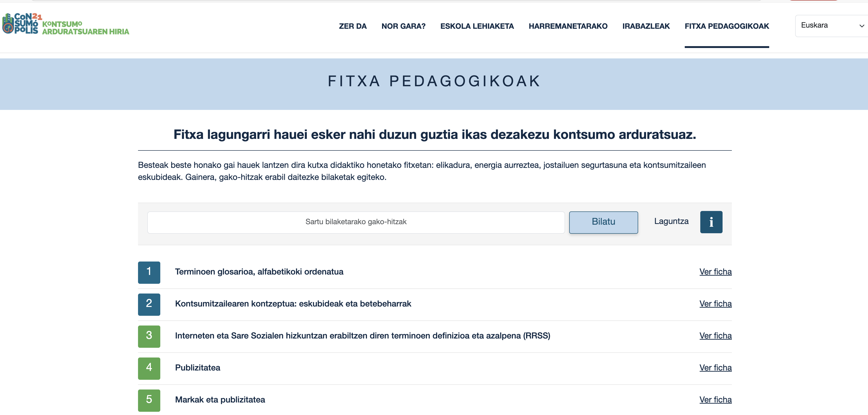Image resolution: width=868 pixels, height=415 pixels.
Task: Open the NOR GARA? section
Action: pyautogui.click(x=403, y=26)
